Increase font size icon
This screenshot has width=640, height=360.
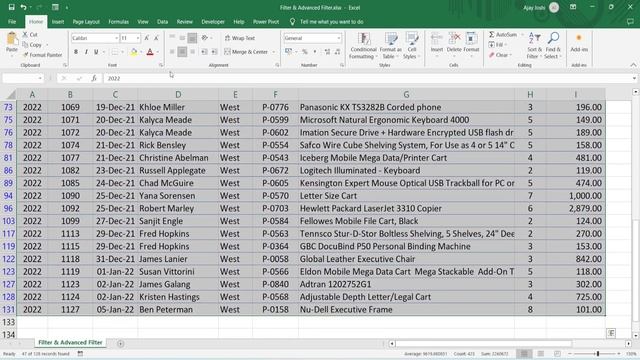point(147,38)
